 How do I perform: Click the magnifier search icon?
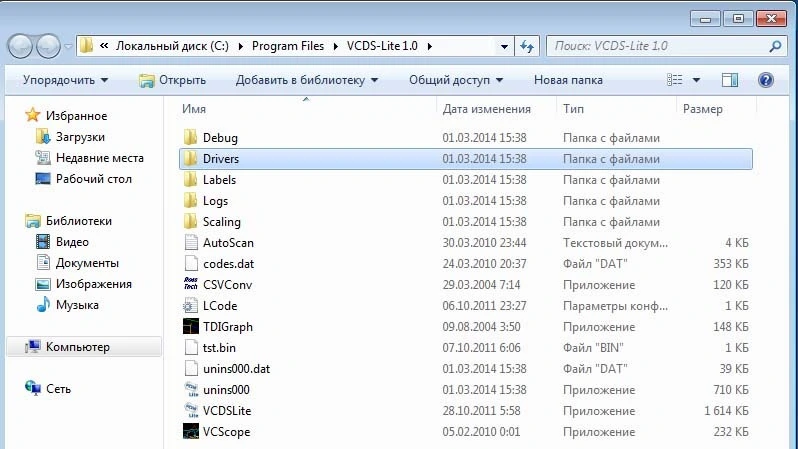pos(775,46)
